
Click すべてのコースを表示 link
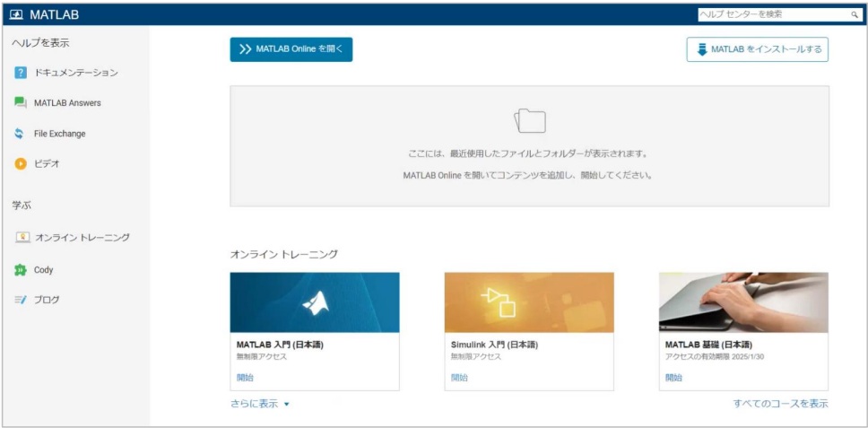click(x=780, y=404)
